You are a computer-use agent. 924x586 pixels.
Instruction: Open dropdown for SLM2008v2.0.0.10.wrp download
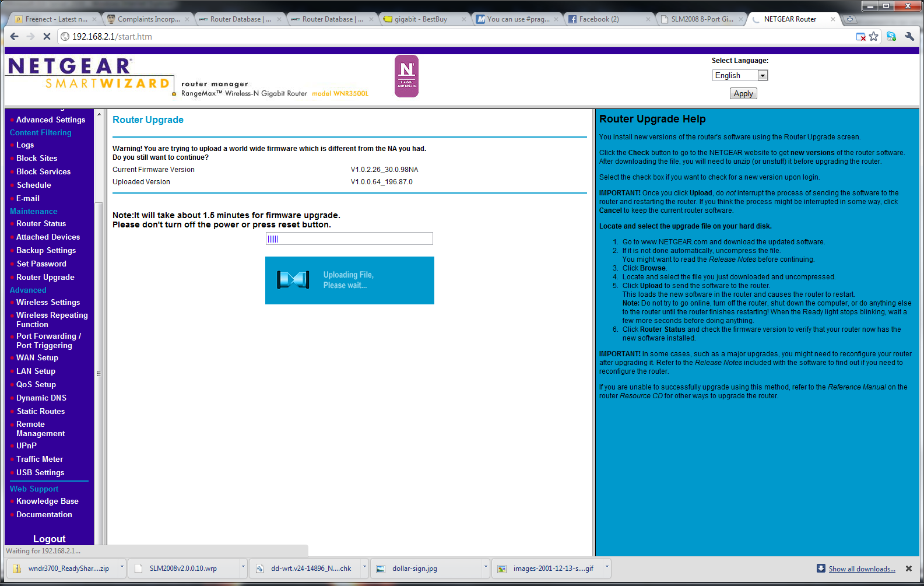pyautogui.click(x=243, y=567)
